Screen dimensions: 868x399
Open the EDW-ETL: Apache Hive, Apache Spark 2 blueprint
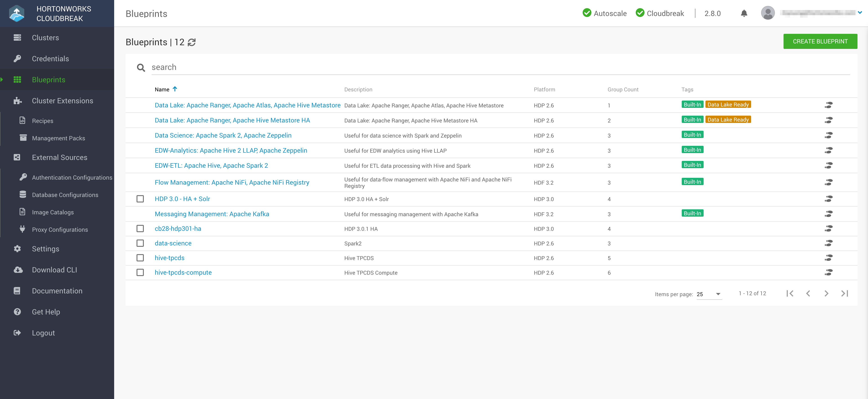(x=211, y=165)
